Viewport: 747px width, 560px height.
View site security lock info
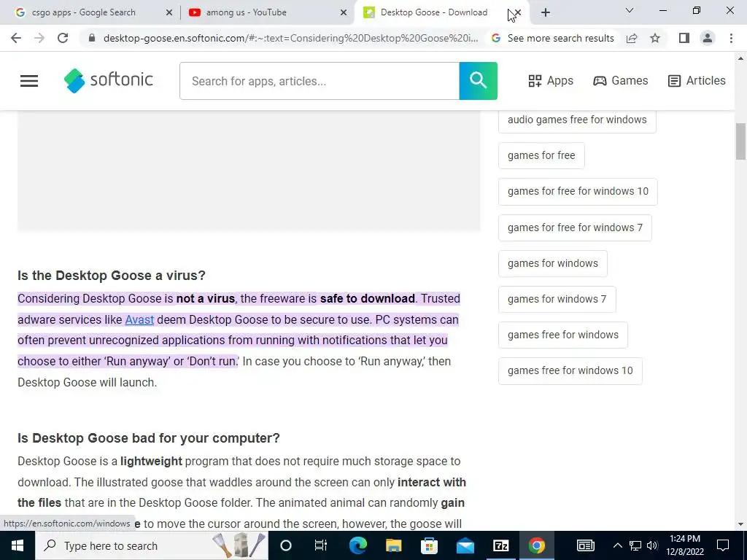click(92, 38)
